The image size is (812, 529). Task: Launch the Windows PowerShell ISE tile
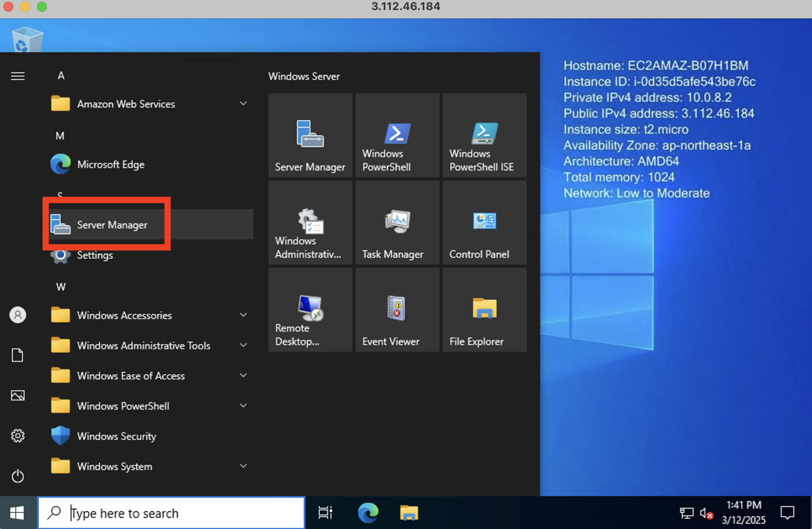tap(484, 135)
